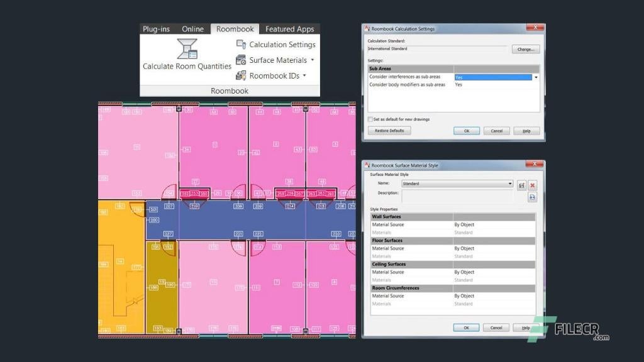Open Calculation Settings from the ribbon icon
This screenshot has width=644, height=362.
[240, 45]
